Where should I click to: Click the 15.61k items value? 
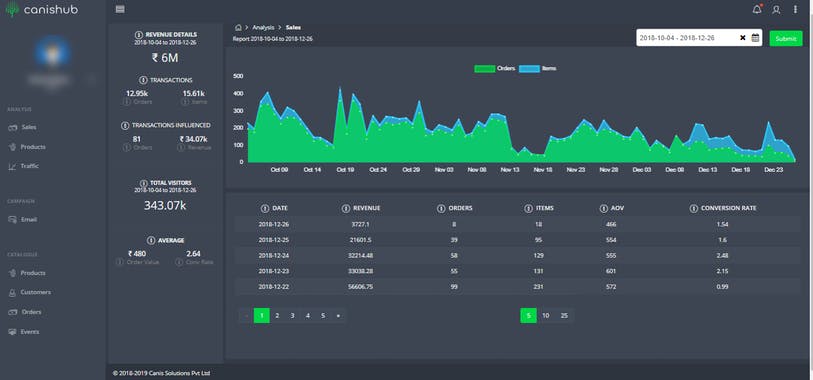[193, 94]
